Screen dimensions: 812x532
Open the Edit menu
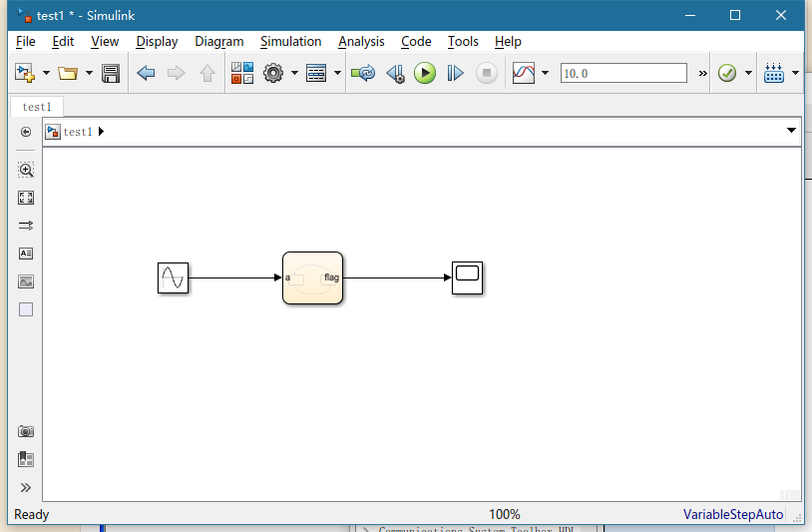63,42
